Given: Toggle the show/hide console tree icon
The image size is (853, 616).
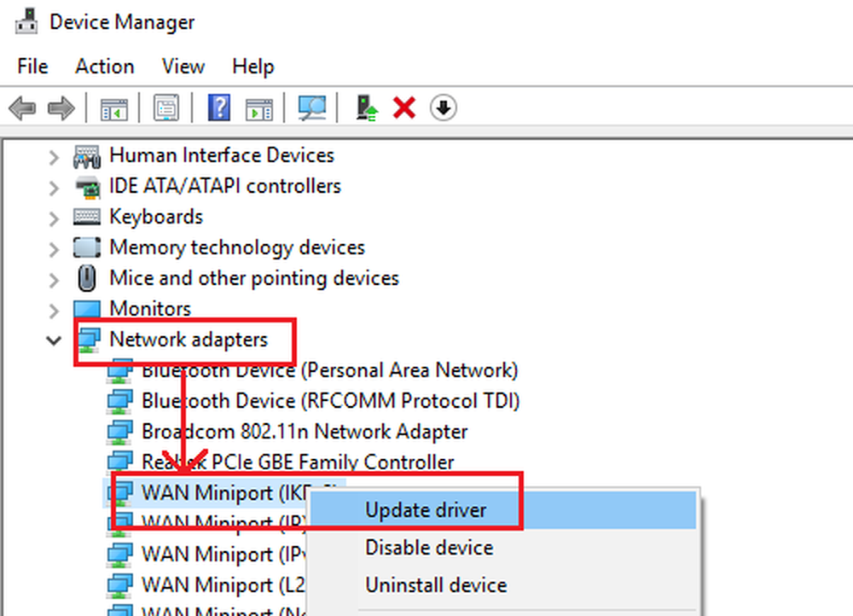Looking at the screenshot, I should click(x=113, y=108).
